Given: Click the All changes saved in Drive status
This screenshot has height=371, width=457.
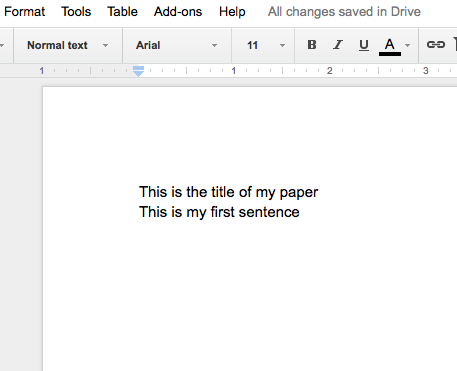Looking at the screenshot, I should pyautogui.click(x=344, y=12).
